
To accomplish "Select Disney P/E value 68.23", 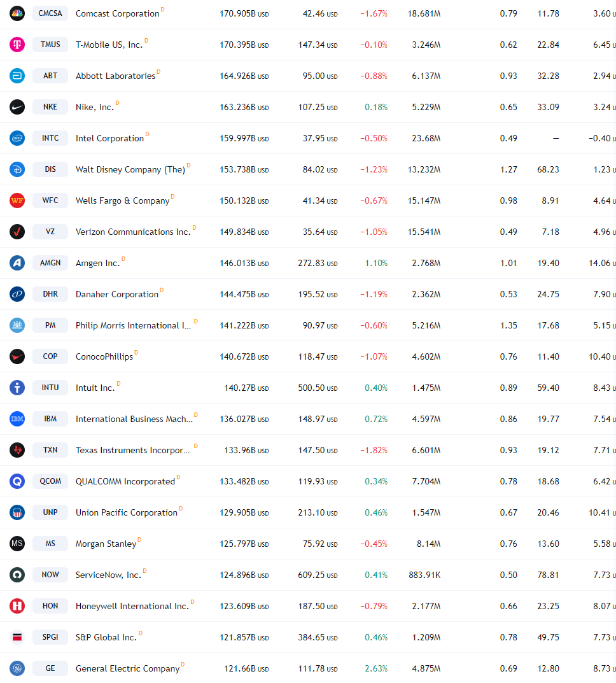I will (548, 169).
